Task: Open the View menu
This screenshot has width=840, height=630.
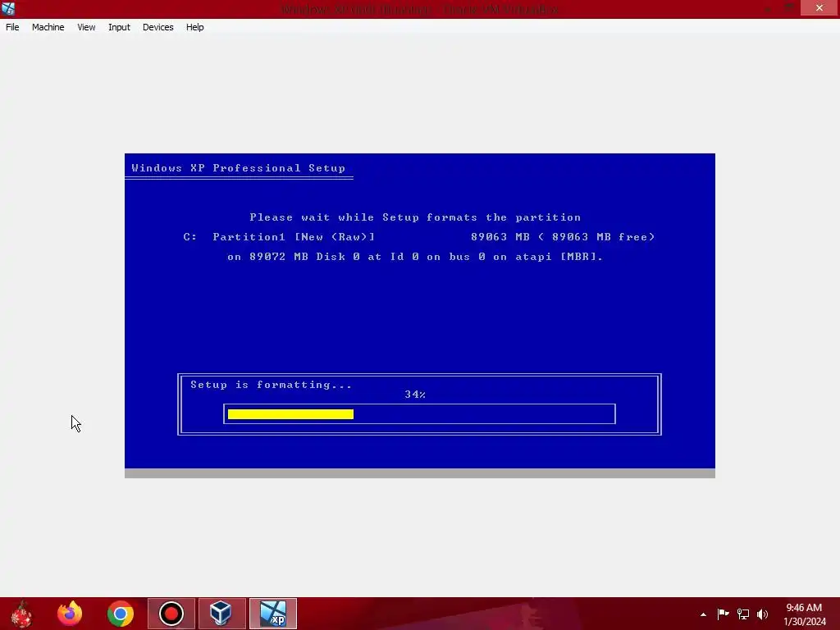Action: (x=86, y=27)
